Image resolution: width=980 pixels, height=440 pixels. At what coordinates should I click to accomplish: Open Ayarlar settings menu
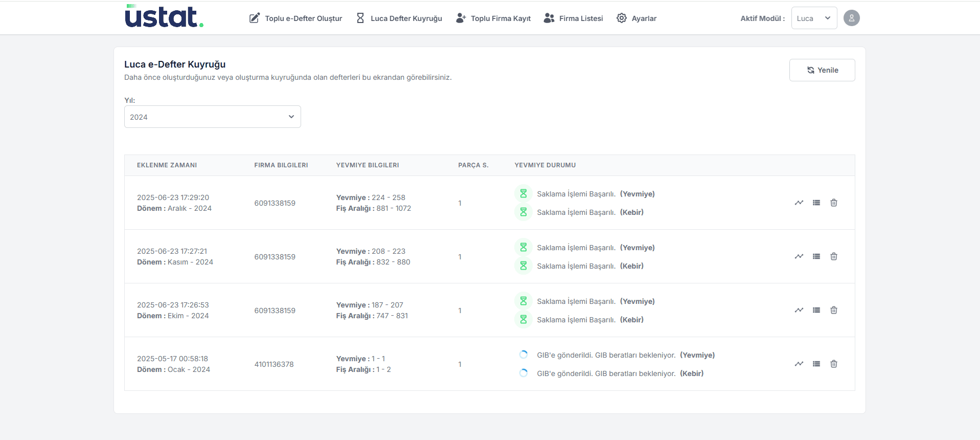(x=636, y=18)
